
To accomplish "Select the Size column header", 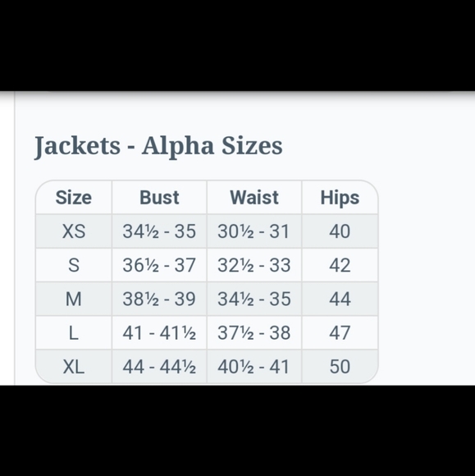I will coord(74,198).
